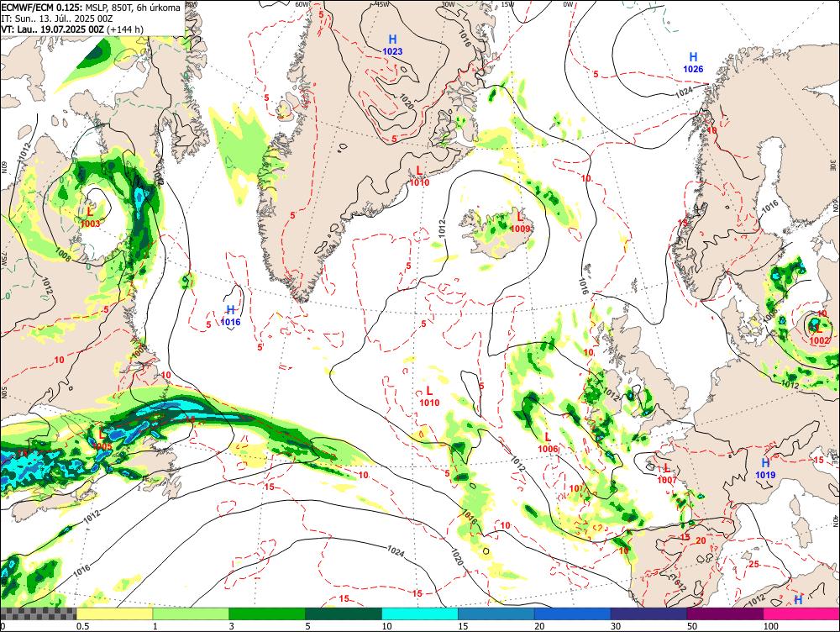The image size is (840, 632).
Task: Click the '0W' longitude label at top
Action: pos(568,4)
